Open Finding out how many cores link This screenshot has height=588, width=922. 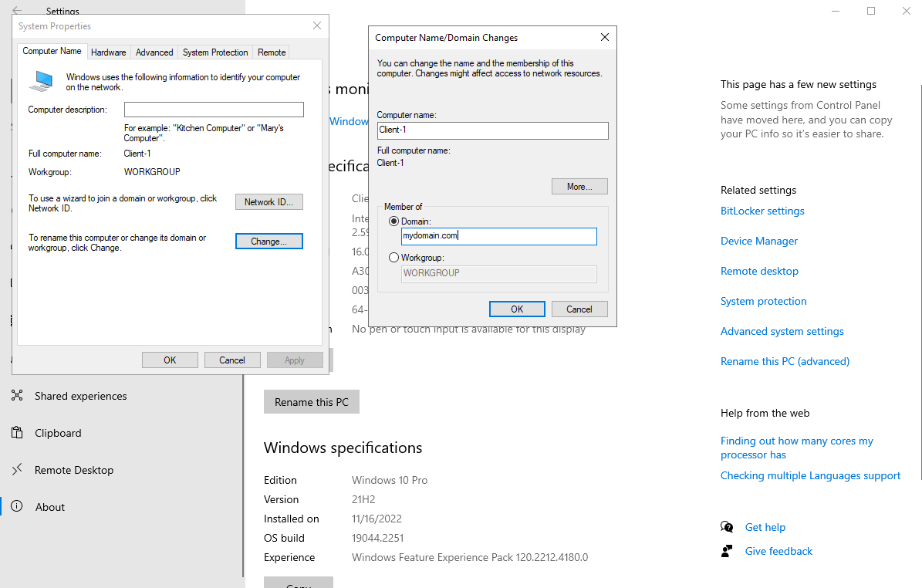797,448
